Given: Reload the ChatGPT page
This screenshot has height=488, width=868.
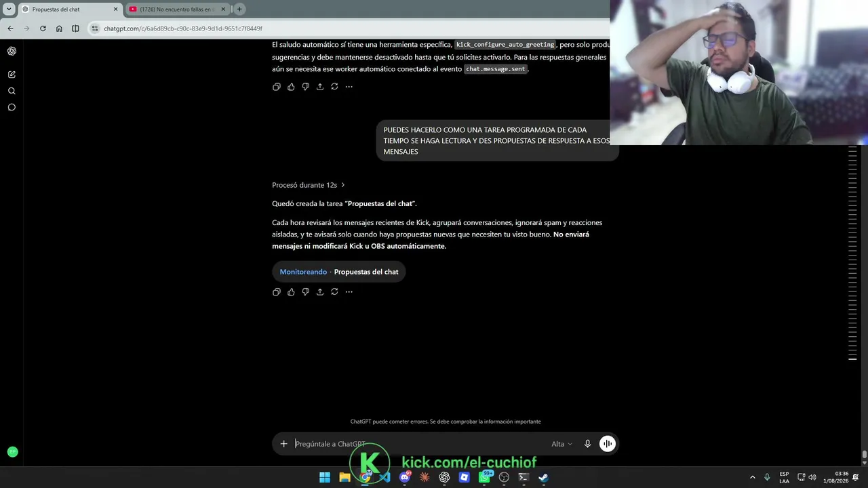Looking at the screenshot, I should tap(43, 28).
